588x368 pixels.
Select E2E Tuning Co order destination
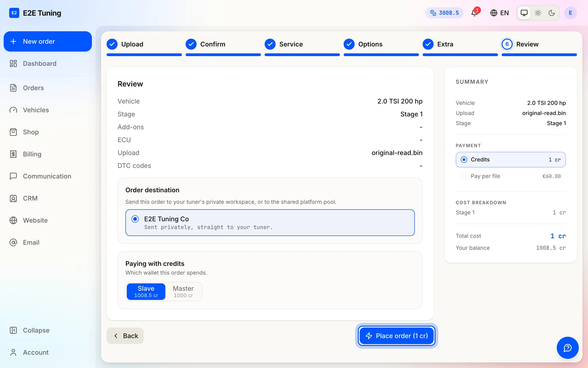(270, 223)
